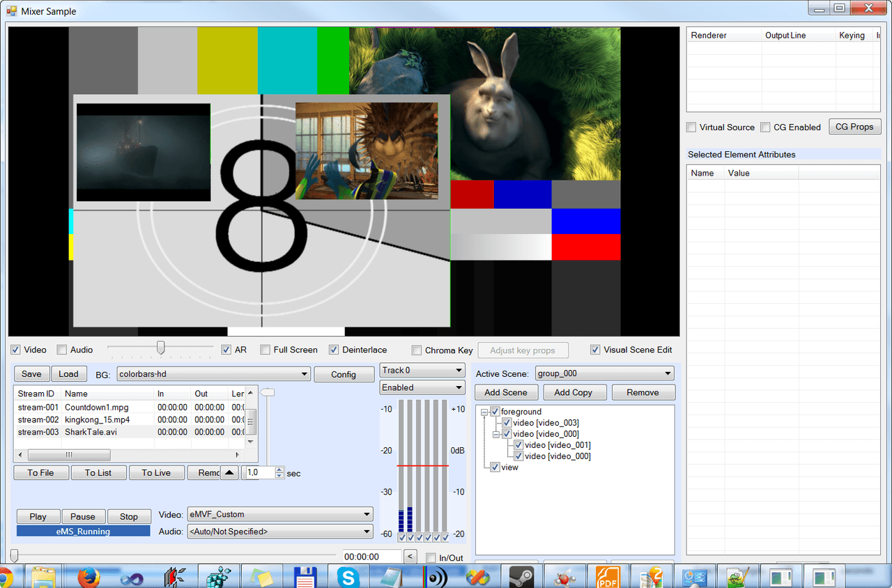Open Firefox from the taskbar
The height and width of the screenshot is (588, 892).
point(89,577)
